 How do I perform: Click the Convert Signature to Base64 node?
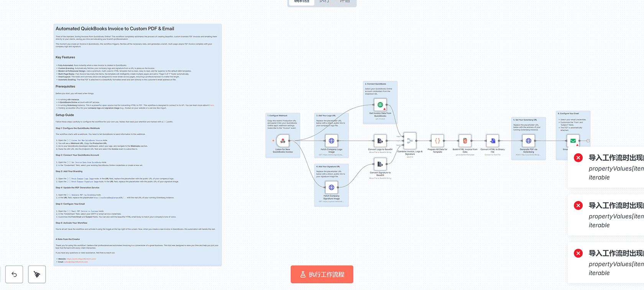click(x=380, y=164)
